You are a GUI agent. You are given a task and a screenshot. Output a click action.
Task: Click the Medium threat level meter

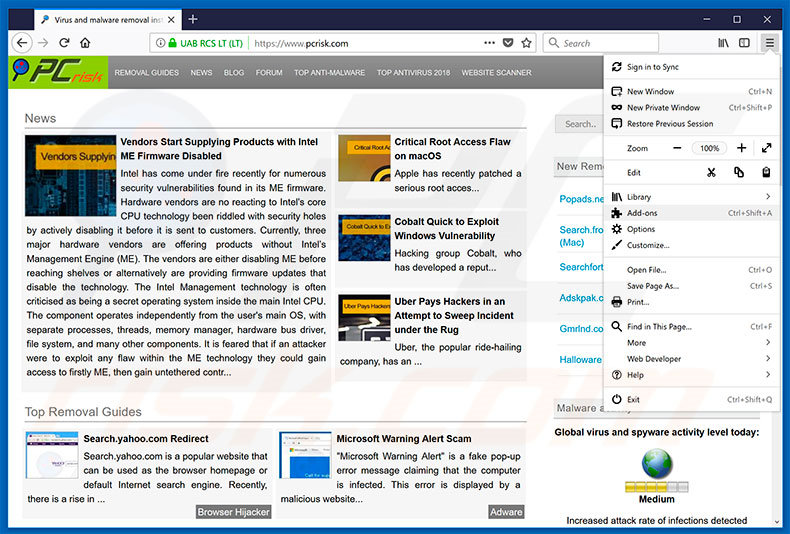(656, 487)
